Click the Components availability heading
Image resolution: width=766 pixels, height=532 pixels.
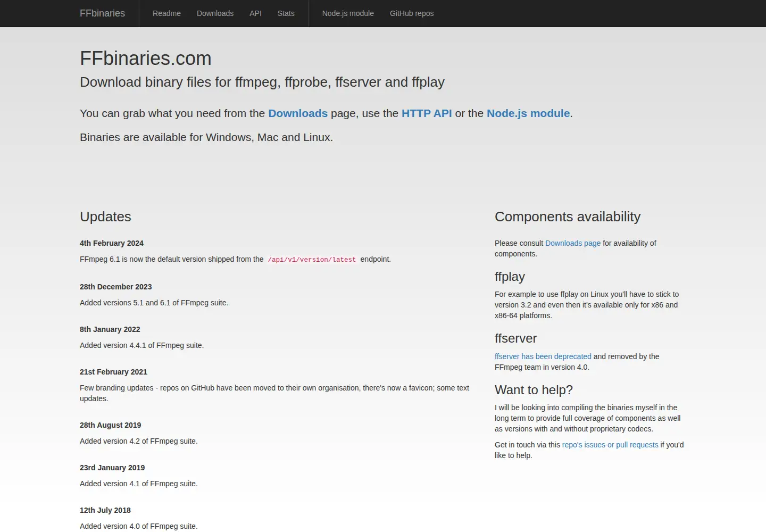[x=568, y=217]
